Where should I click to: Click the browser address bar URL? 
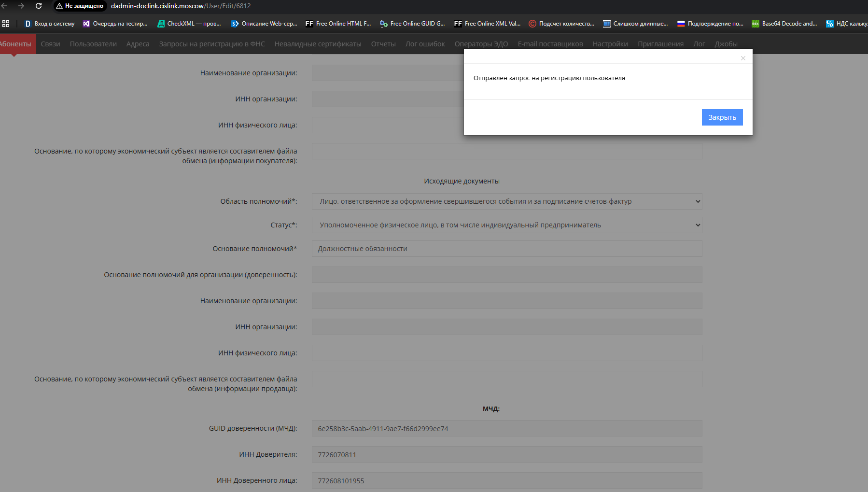(181, 6)
